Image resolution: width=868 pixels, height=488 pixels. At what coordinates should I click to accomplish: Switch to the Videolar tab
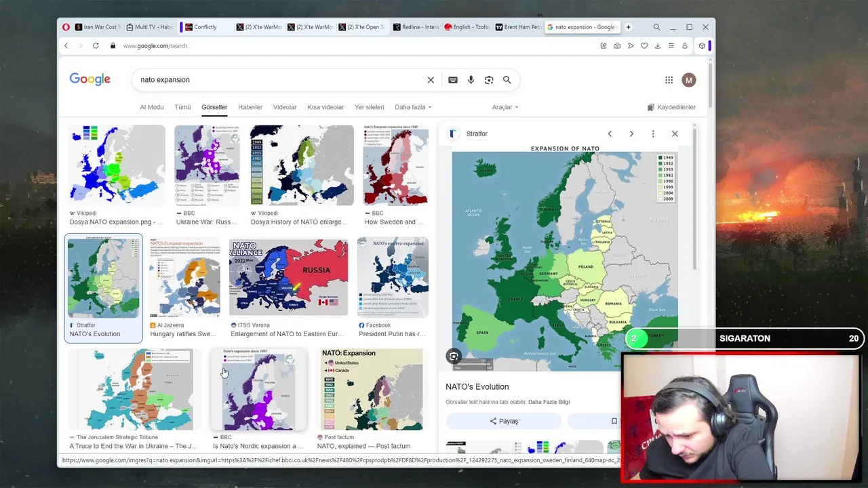pos(285,107)
